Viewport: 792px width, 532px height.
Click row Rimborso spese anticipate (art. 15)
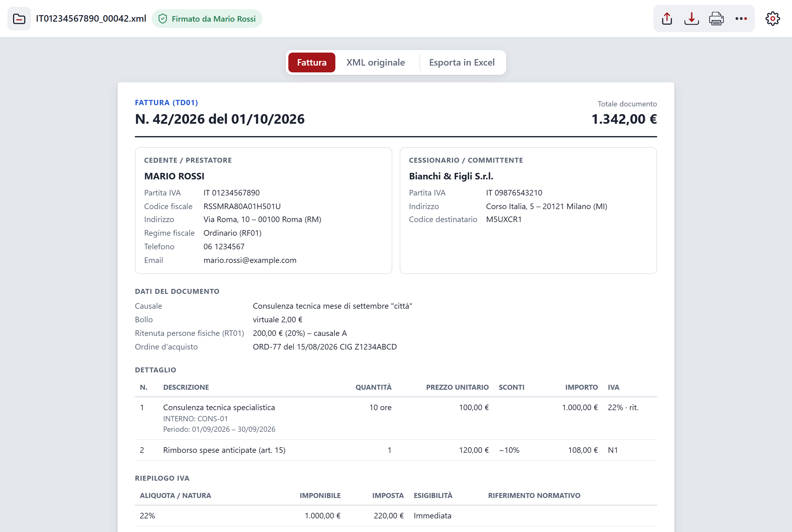coord(396,450)
